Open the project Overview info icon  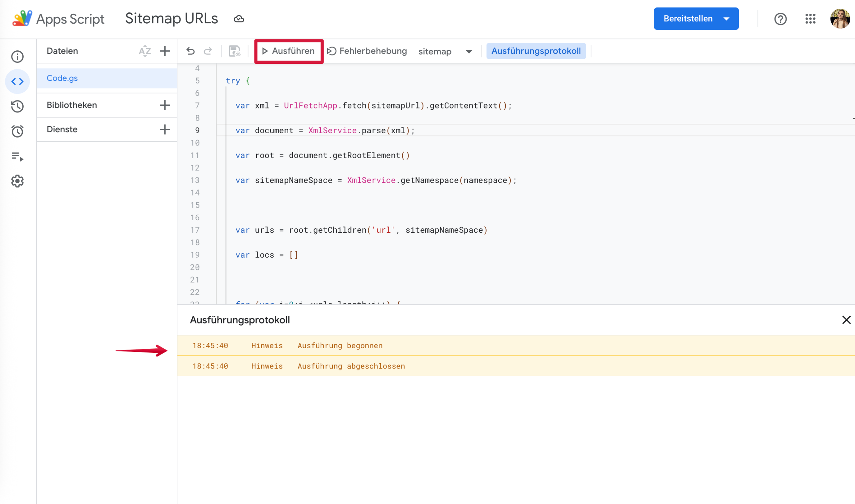click(17, 56)
